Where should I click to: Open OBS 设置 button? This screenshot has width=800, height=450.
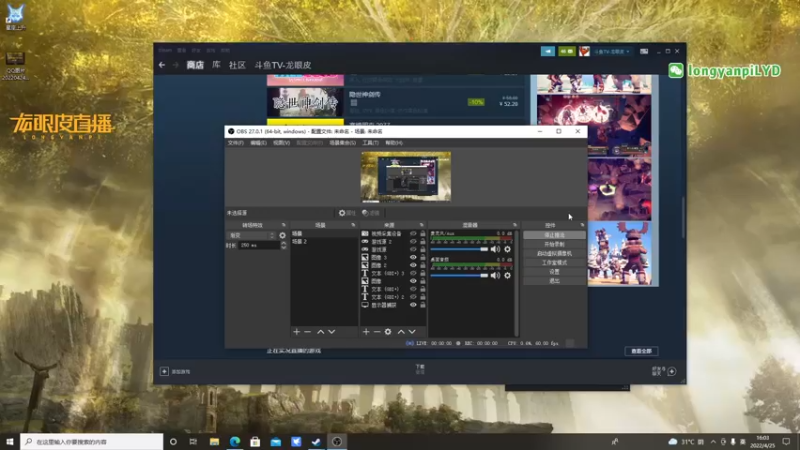coord(554,272)
